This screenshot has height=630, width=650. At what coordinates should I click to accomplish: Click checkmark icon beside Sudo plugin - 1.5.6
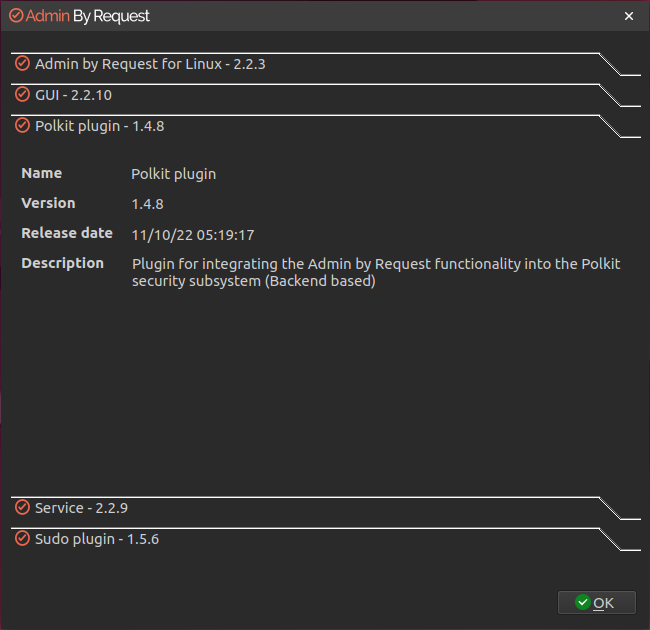(22, 538)
